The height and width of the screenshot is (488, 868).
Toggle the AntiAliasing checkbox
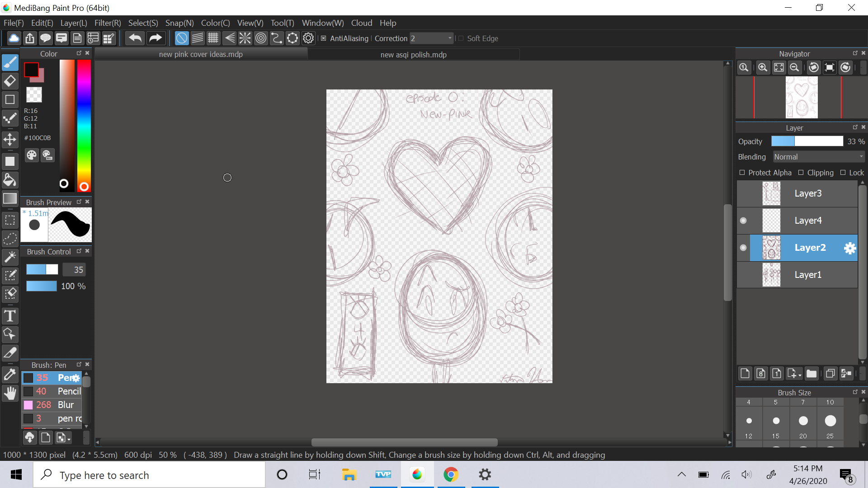[324, 38]
